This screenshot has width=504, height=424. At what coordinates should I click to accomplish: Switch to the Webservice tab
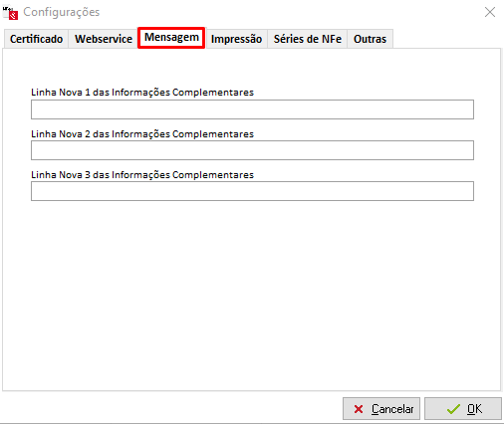coord(104,39)
